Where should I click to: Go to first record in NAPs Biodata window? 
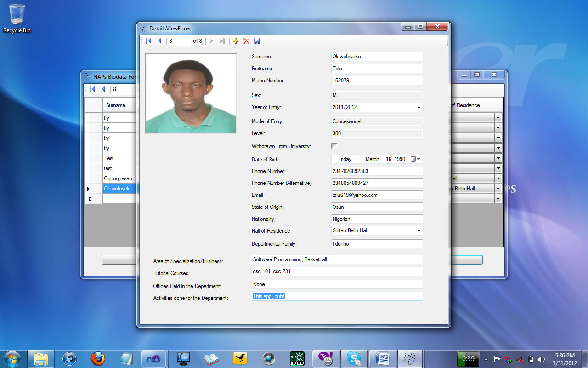(92, 89)
